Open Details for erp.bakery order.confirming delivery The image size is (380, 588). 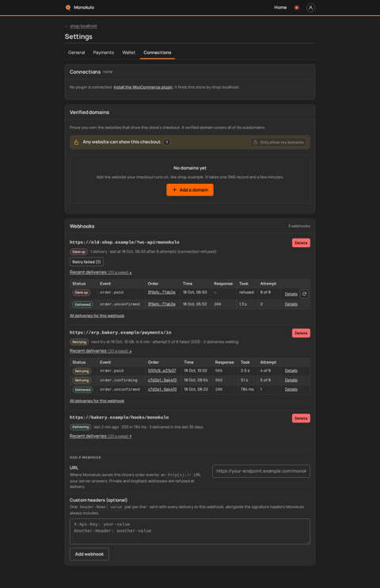pyautogui.click(x=291, y=380)
